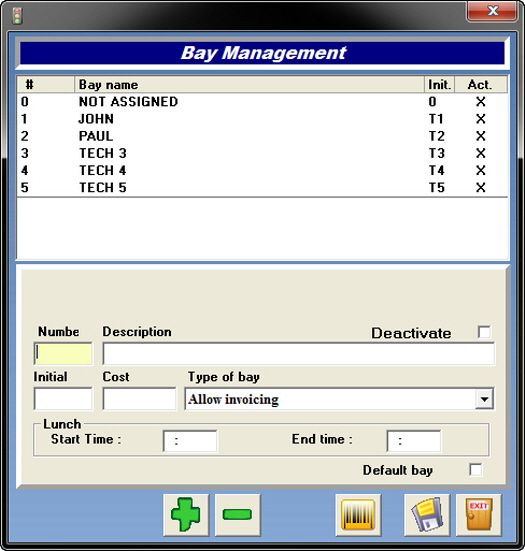
Task: Click the exit door icon
Action: tap(479, 514)
